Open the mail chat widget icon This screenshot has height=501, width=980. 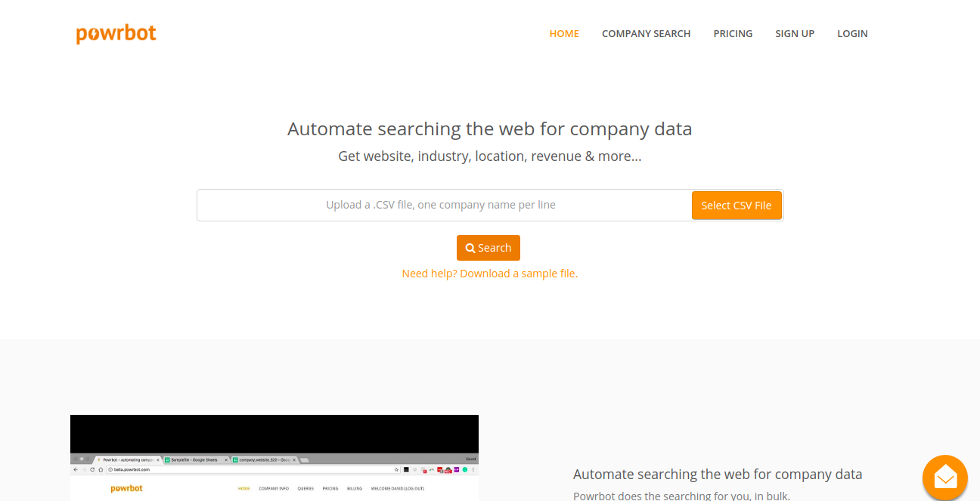945,477
